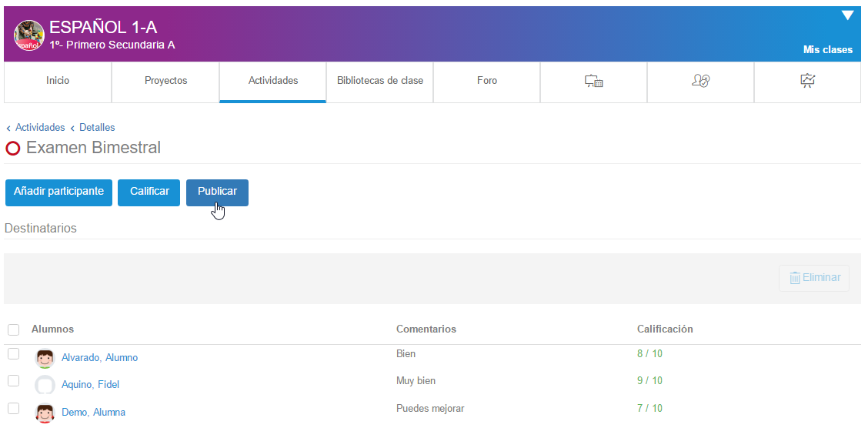Click the ESPAÑOL 1-A class avatar
Image resolution: width=868 pixels, height=428 pixels.
[x=29, y=35]
